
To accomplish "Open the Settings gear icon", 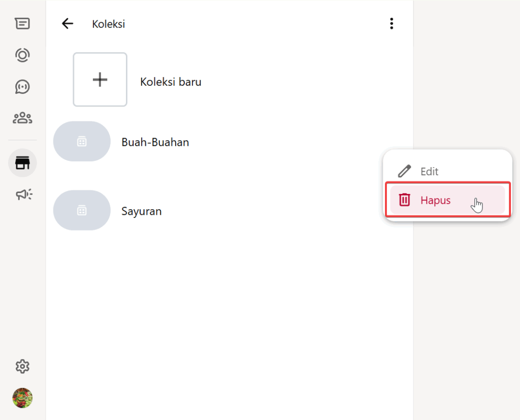I will click(22, 366).
